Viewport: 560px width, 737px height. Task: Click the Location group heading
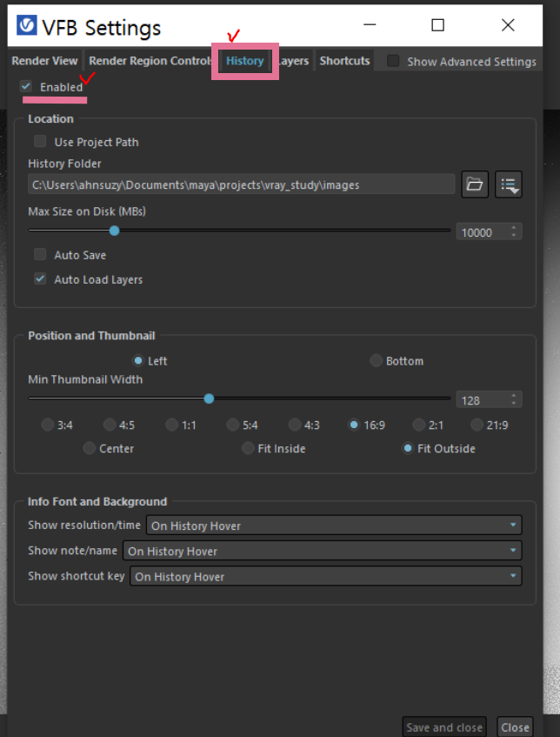pos(50,118)
